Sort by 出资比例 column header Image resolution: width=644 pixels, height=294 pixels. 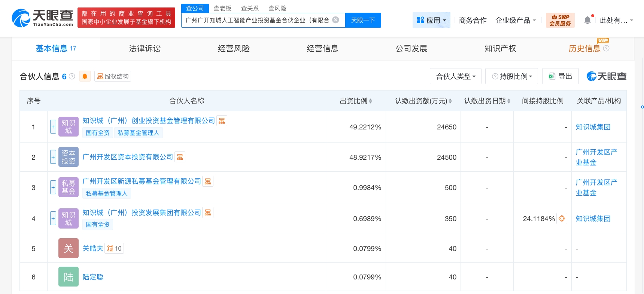356,101
